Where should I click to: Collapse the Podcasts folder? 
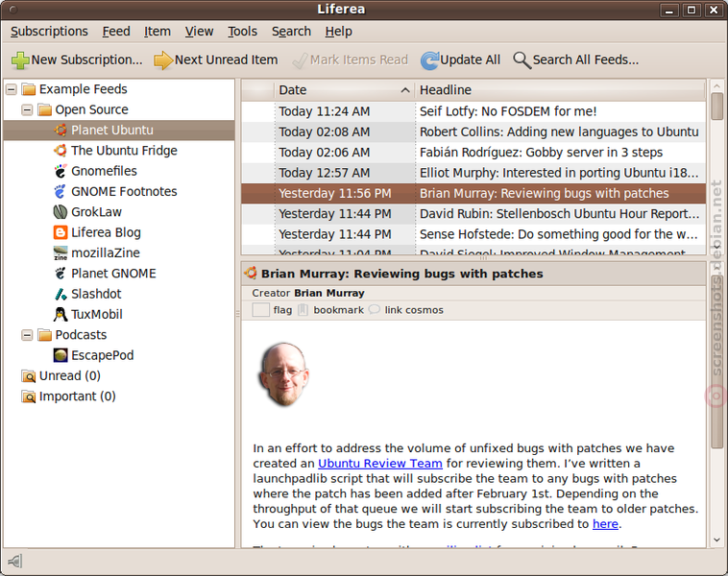[28, 335]
